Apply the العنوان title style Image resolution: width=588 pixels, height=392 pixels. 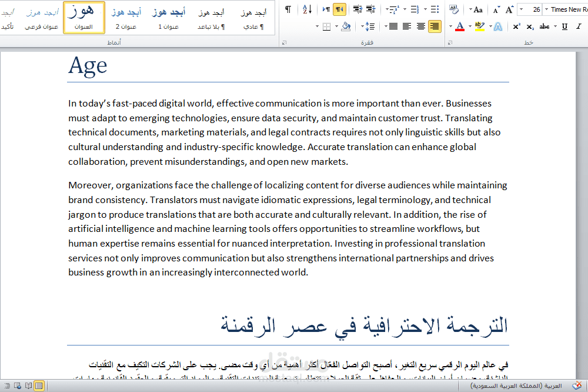pos(83,18)
